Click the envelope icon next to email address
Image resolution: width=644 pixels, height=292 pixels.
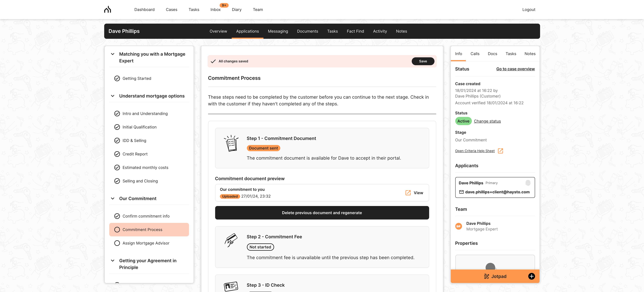461,192
